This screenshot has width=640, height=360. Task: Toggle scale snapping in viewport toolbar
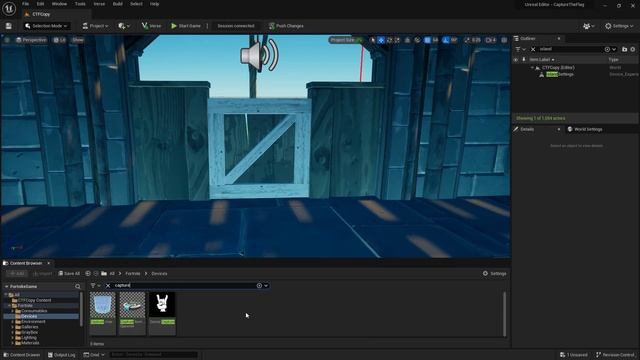coord(467,40)
